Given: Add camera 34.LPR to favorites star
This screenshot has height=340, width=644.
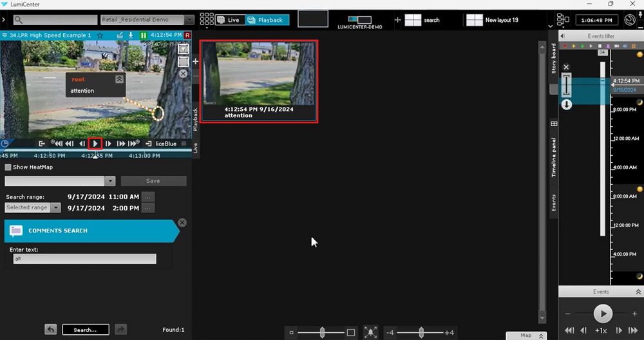Looking at the screenshot, I should click(x=99, y=35).
